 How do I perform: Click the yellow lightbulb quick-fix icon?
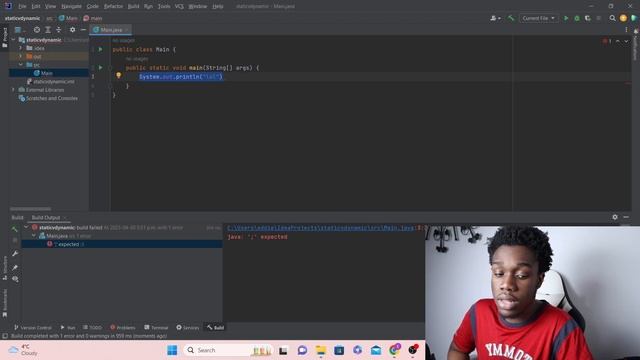(x=118, y=75)
